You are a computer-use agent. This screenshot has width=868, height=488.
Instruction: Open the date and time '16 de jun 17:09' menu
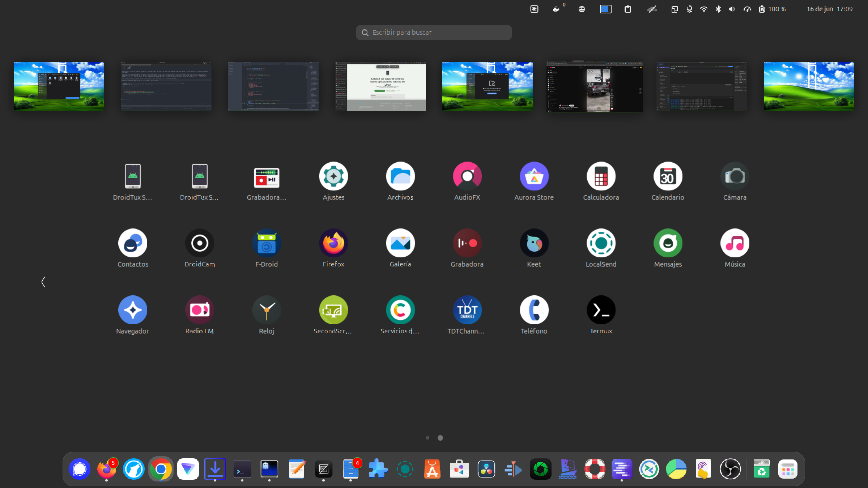830,9
